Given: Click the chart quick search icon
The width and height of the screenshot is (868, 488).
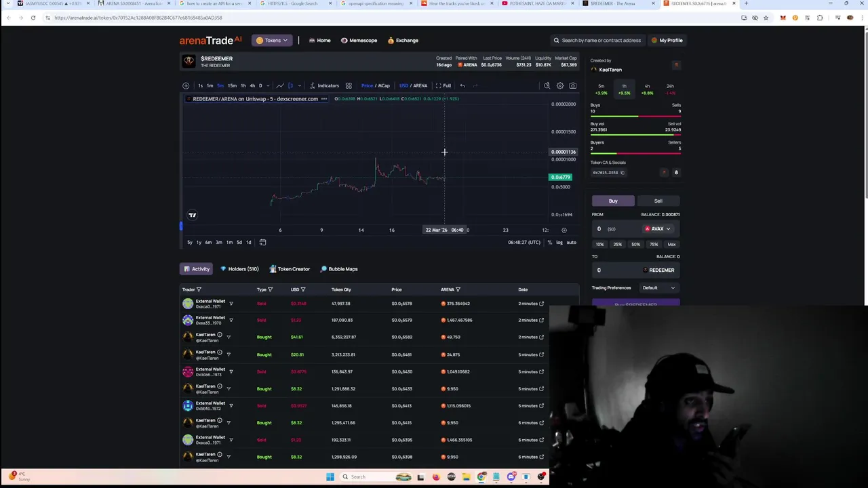Looking at the screenshot, I should point(547,85).
